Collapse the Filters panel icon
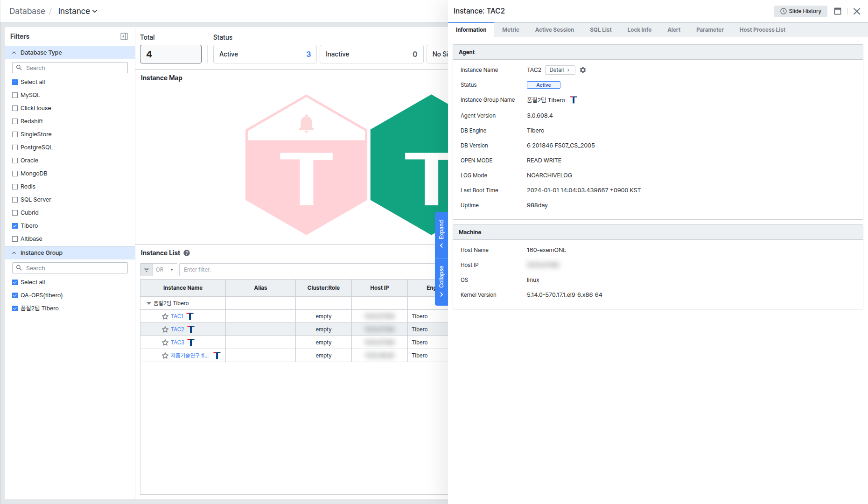Screen dimensions: 868x504 (124, 36)
